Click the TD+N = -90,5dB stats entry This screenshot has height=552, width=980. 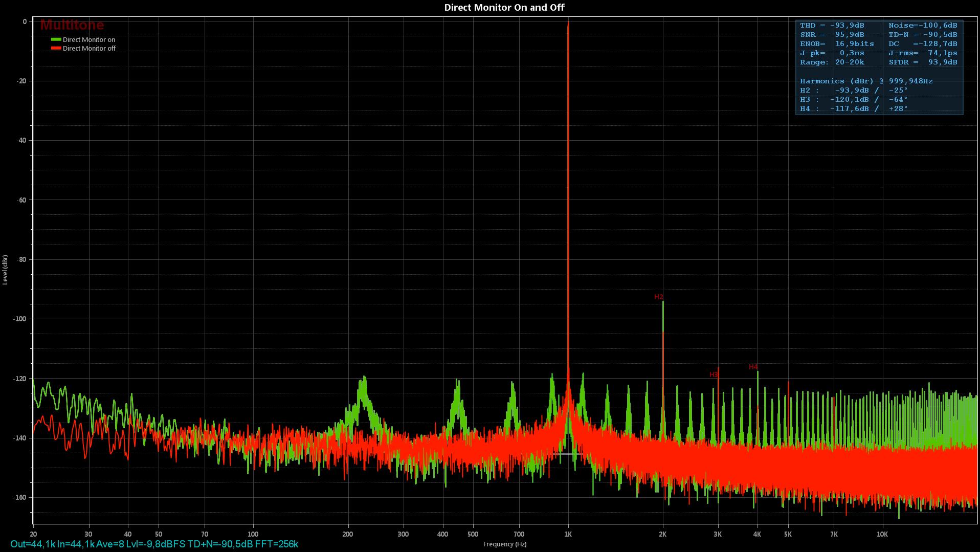point(923,34)
